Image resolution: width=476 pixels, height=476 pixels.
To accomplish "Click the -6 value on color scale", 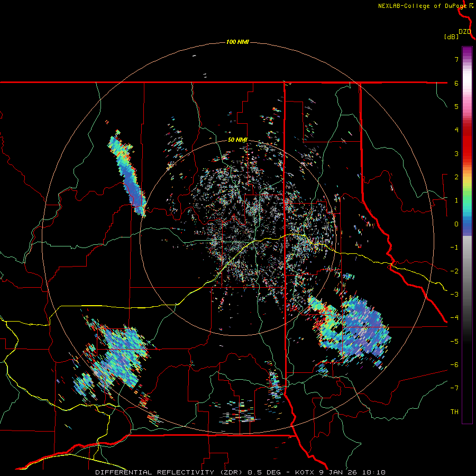I will (x=454, y=365).
